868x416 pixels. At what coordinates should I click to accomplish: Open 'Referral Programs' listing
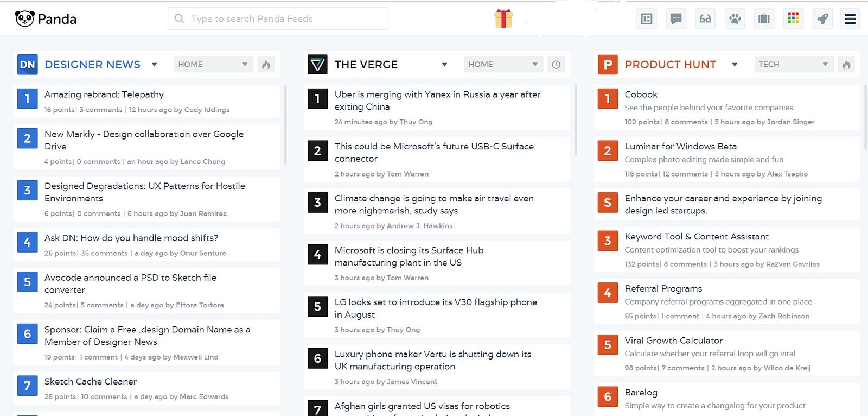[x=663, y=288]
